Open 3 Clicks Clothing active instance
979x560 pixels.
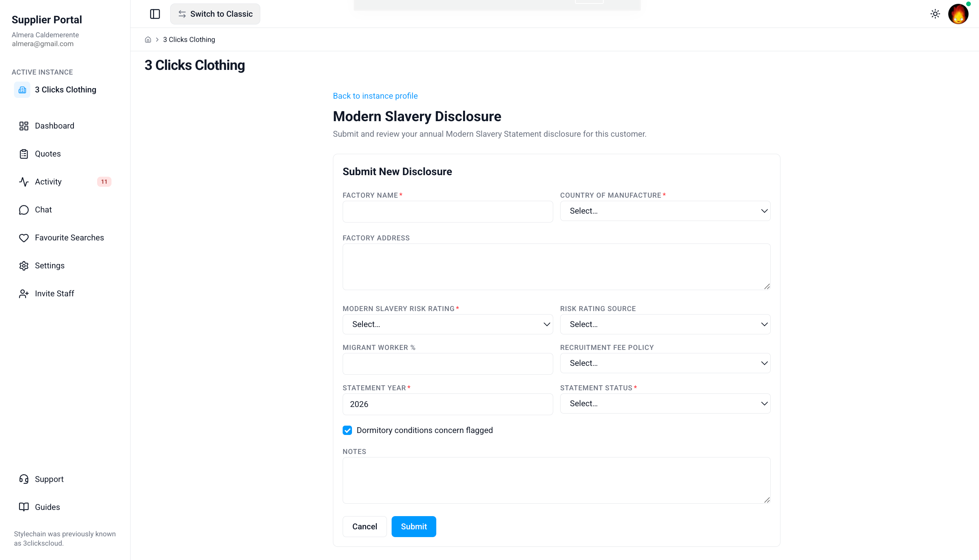[x=65, y=90]
